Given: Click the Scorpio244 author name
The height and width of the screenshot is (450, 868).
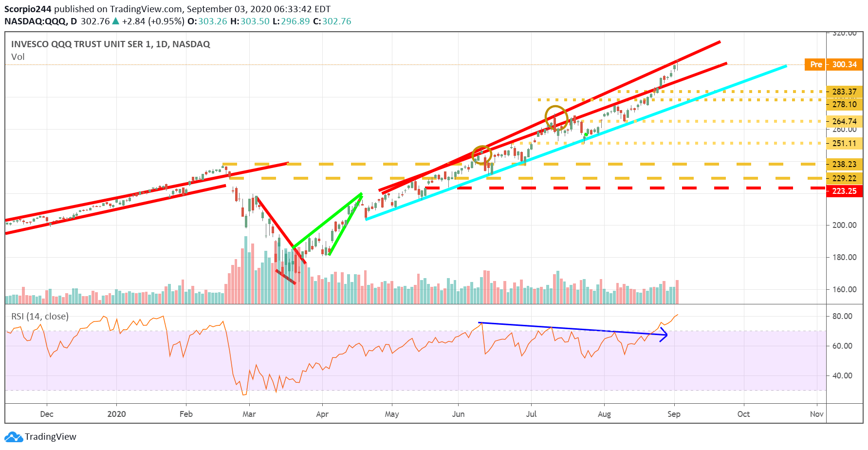Looking at the screenshot, I should pos(28,9).
